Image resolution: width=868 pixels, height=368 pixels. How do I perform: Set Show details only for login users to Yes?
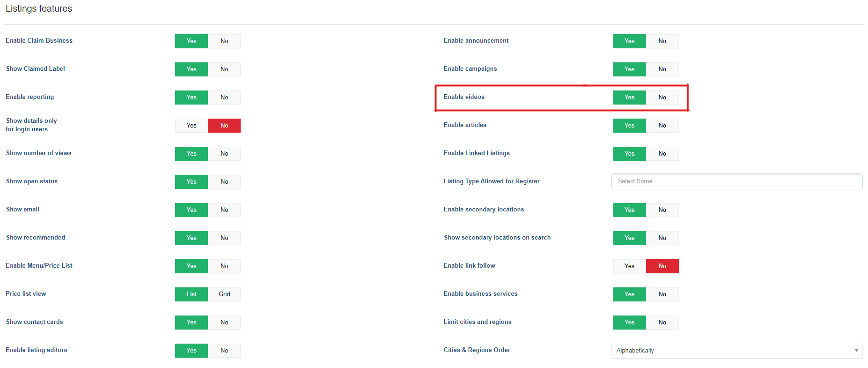(191, 126)
